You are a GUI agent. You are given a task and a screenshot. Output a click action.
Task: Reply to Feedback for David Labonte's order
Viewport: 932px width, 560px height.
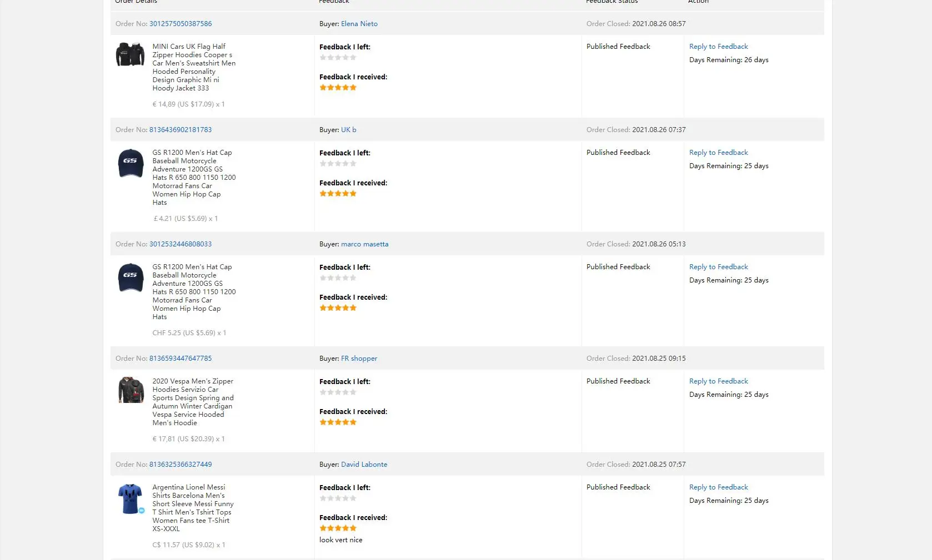[719, 487]
